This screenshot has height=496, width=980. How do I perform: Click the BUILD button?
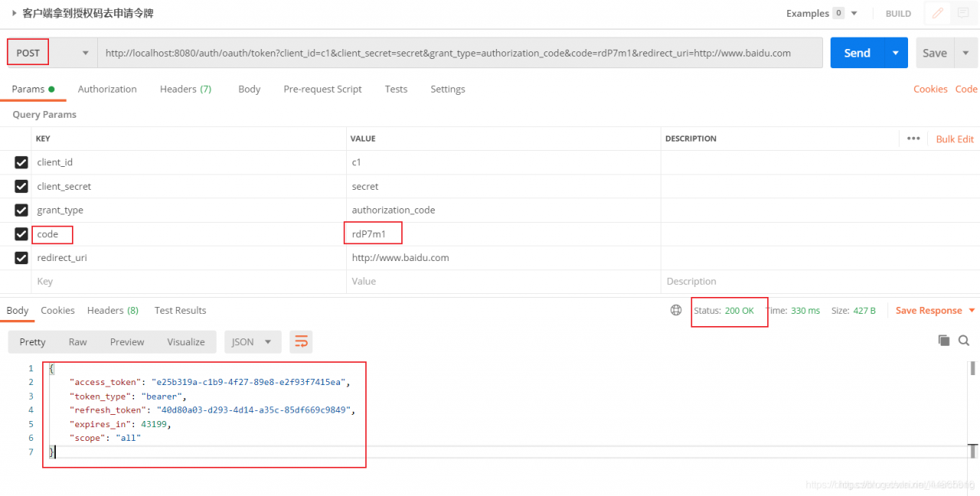(898, 13)
